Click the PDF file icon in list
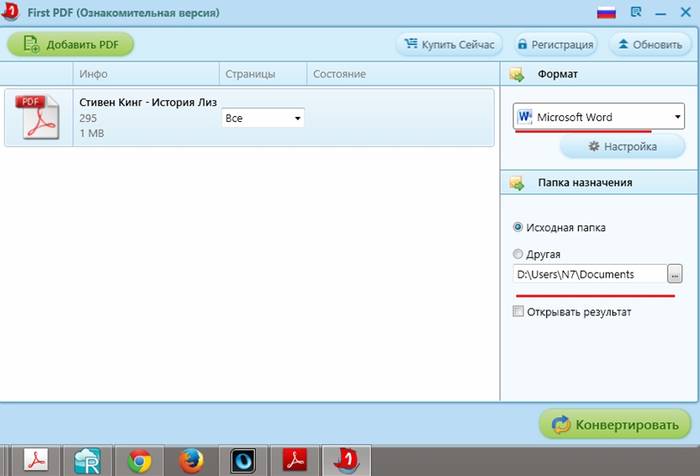Viewport: 700px width, 476px height. pos(38,118)
